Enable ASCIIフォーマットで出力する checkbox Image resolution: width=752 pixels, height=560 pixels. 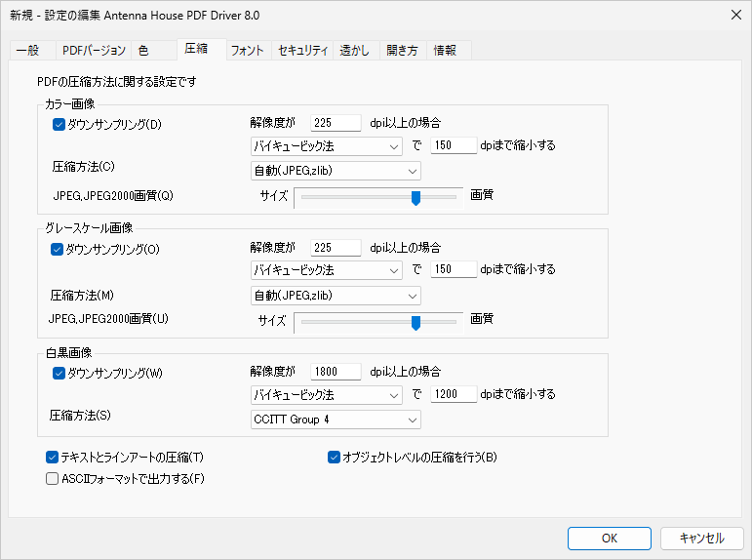tap(53, 478)
